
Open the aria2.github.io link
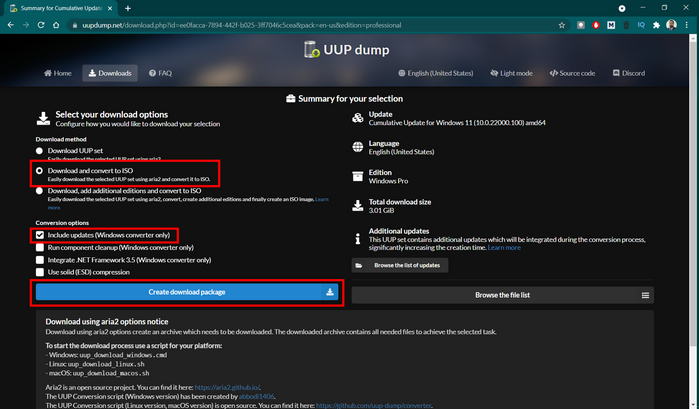227,388
